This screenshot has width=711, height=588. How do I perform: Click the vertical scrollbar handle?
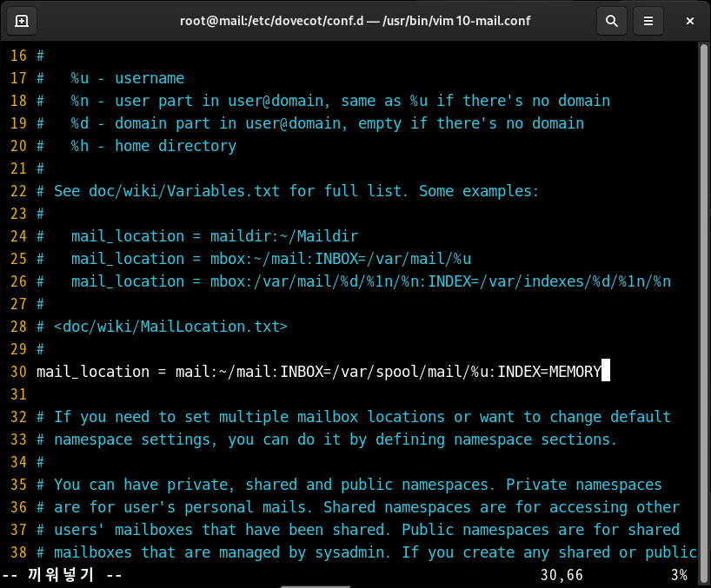(x=704, y=314)
